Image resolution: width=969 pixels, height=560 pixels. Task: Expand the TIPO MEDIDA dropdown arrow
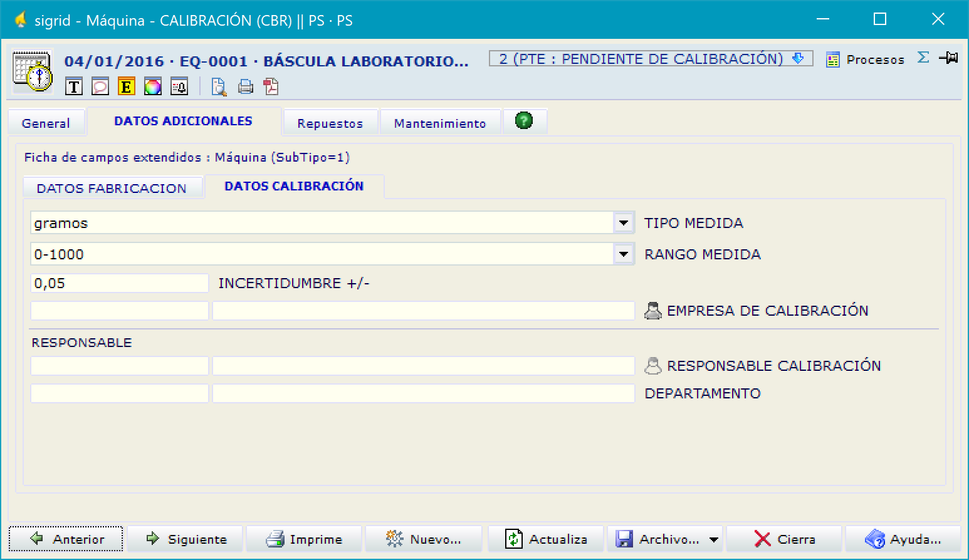click(624, 222)
